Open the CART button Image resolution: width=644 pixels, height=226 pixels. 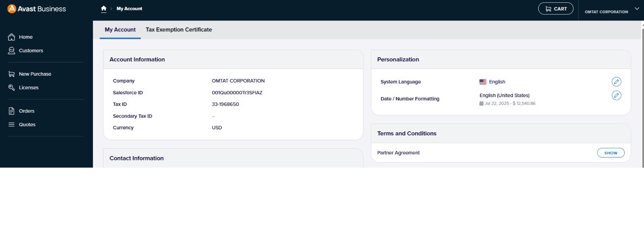point(555,8)
